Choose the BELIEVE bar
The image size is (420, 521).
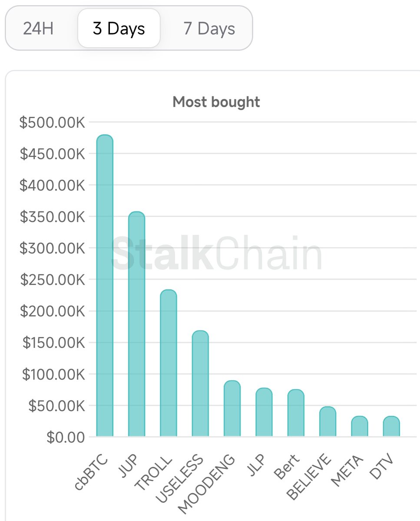(327, 422)
